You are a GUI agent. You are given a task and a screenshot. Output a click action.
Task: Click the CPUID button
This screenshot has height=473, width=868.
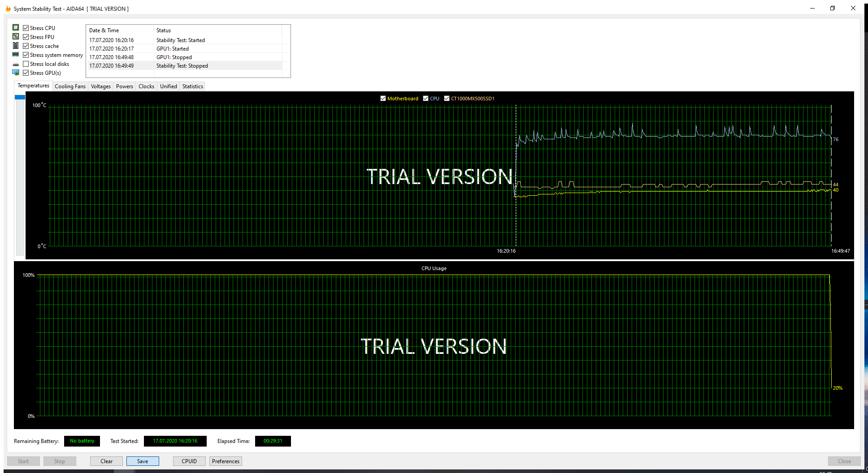pyautogui.click(x=189, y=461)
